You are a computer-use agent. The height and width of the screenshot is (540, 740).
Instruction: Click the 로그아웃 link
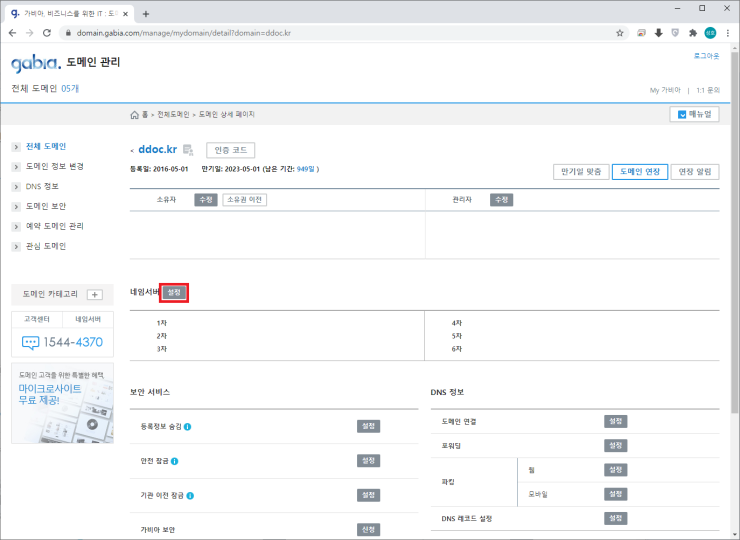(x=706, y=56)
